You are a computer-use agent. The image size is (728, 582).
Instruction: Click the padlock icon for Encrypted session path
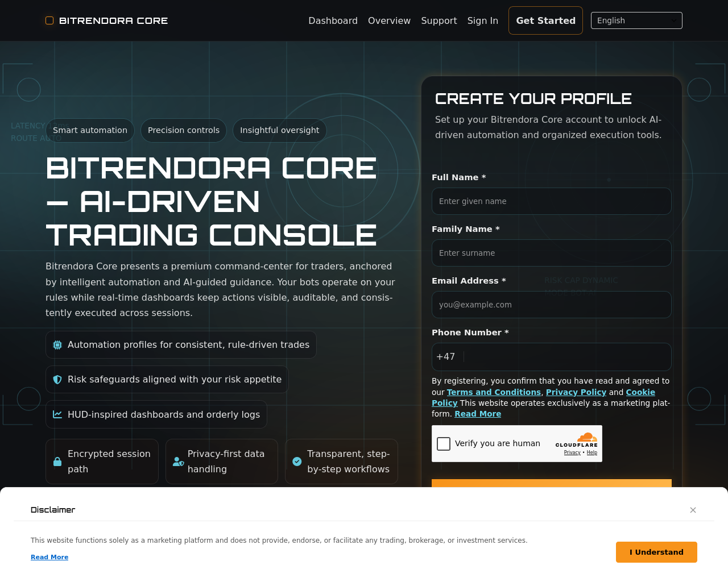click(x=57, y=462)
